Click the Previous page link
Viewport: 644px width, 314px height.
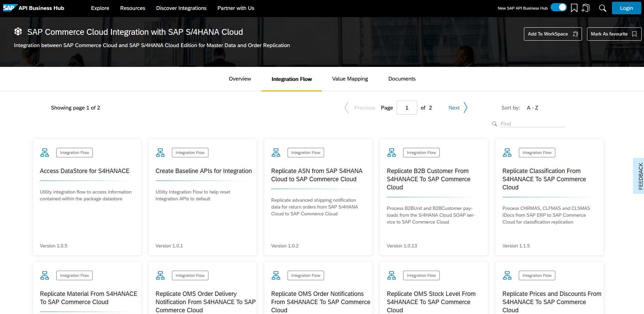coord(364,108)
